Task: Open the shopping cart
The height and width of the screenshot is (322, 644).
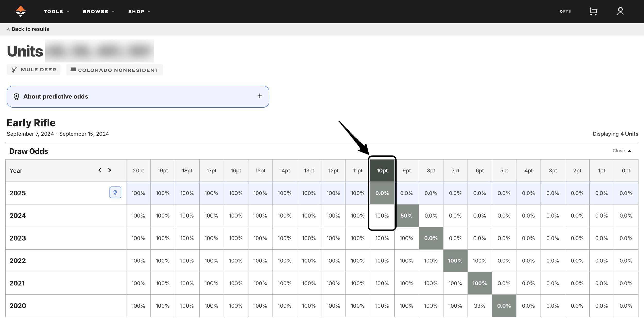Action: click(x=593, y=11)
